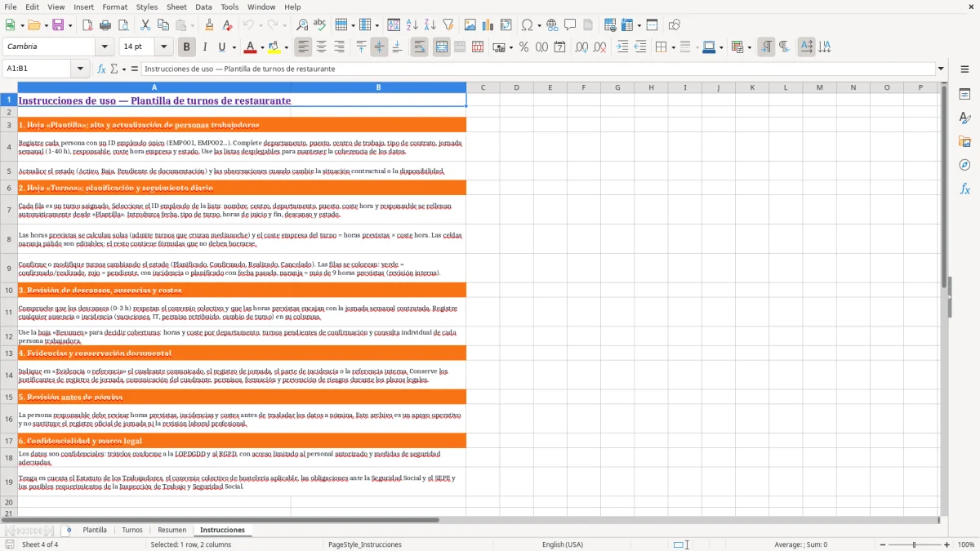Expand the formula bar

(941, 69)
